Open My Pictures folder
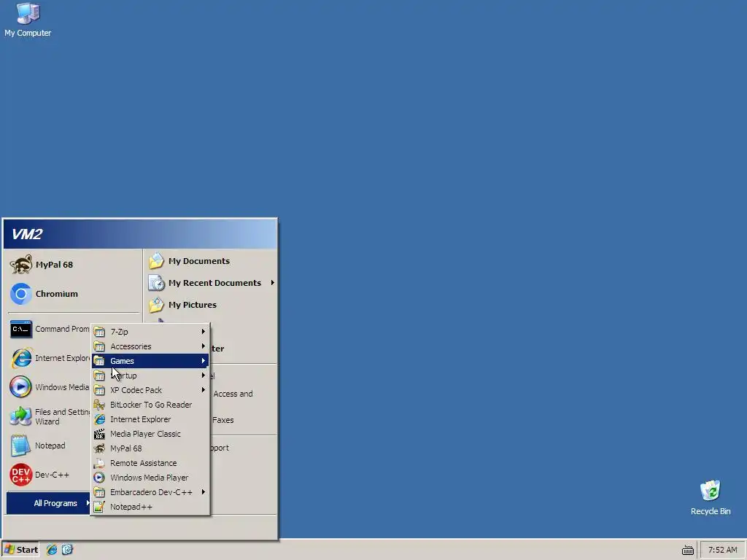This screenshot has width=747, height=560. [211, 305]
